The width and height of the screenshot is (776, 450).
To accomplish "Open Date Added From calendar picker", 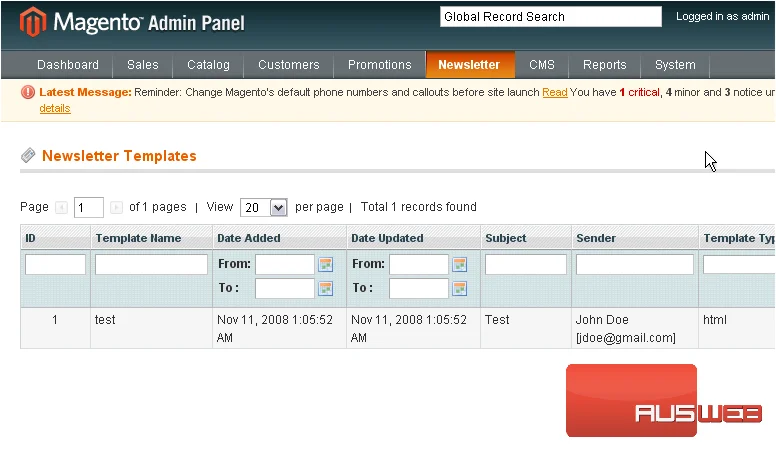I will pos(326,264).
